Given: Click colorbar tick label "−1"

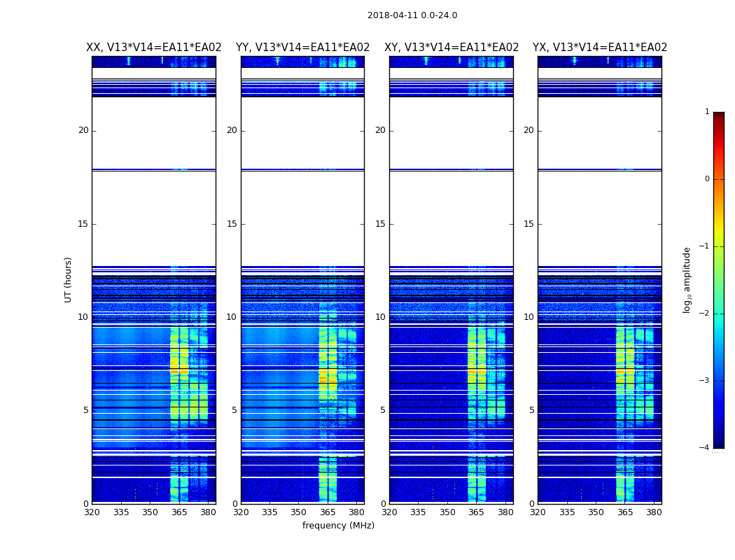Looking at the screenshot, I should pyautogui.click(x=704, y=246).
